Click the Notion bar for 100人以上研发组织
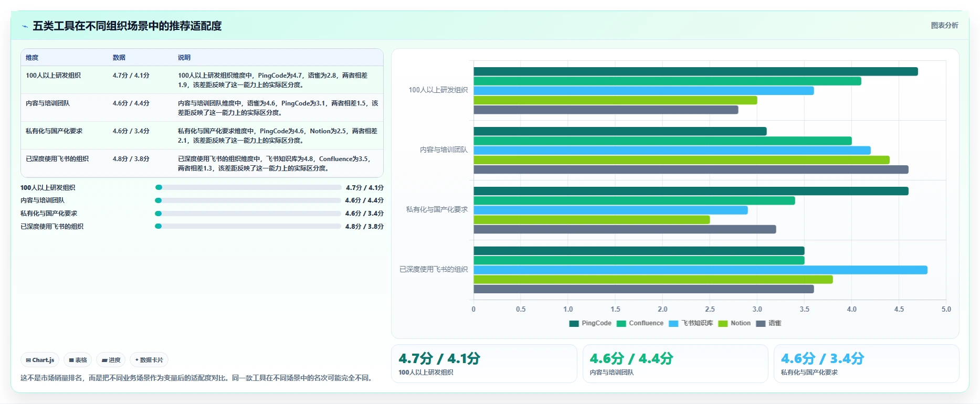The height and width of the screenshot is (404, 980). pyautogui.click(x=615, y=100)
